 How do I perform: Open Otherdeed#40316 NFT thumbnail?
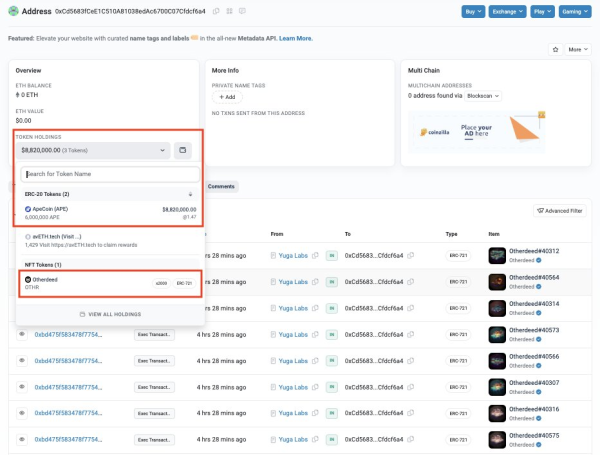click(x=497, y=413)
